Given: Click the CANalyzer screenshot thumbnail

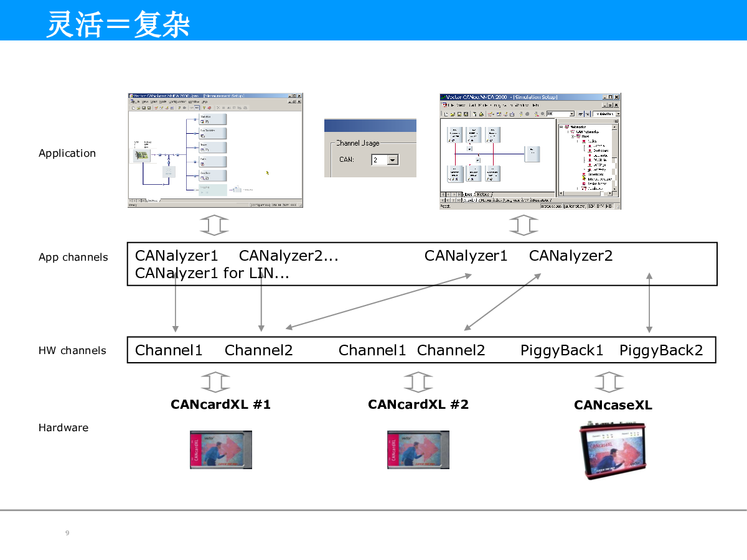Looking at the screenshot, I should click(x=215, y=151).
